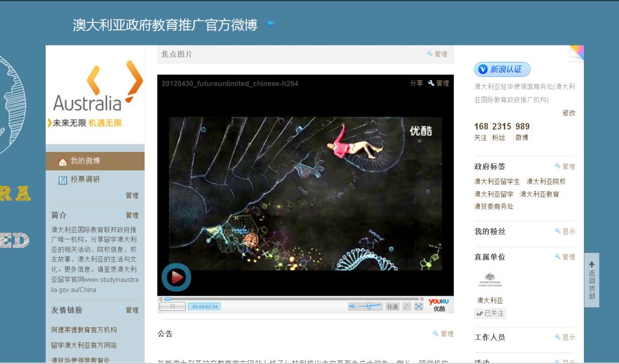Click the Australian Government crest thumbnail
619x364 pixels.
point(490,280)
